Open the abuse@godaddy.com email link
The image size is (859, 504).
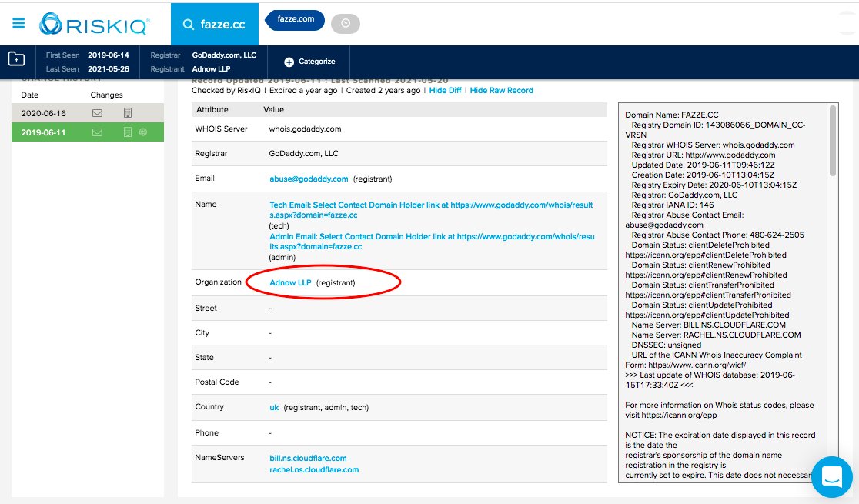(309, 179)
